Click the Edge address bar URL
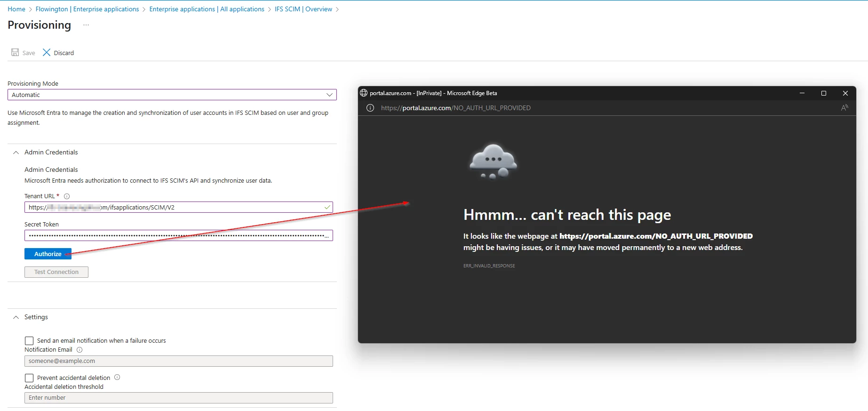The height and width of the screenshot is (411, 868). 456,108
